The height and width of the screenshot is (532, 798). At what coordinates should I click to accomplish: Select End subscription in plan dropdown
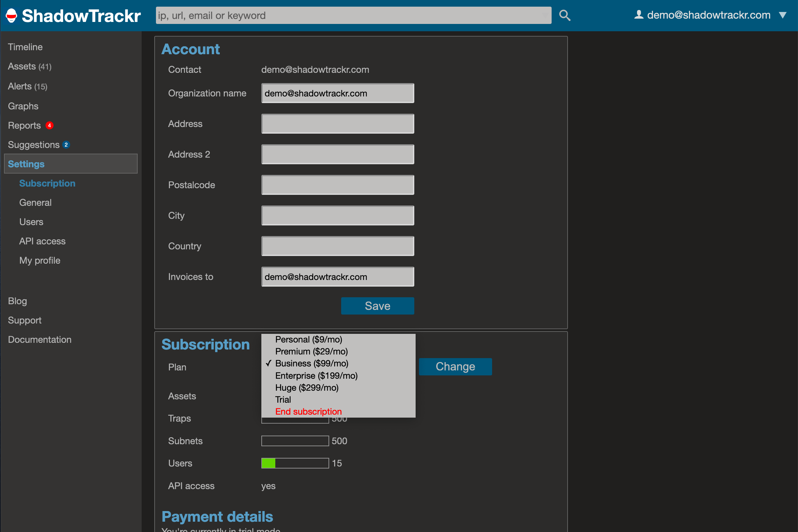coord(309,412)
